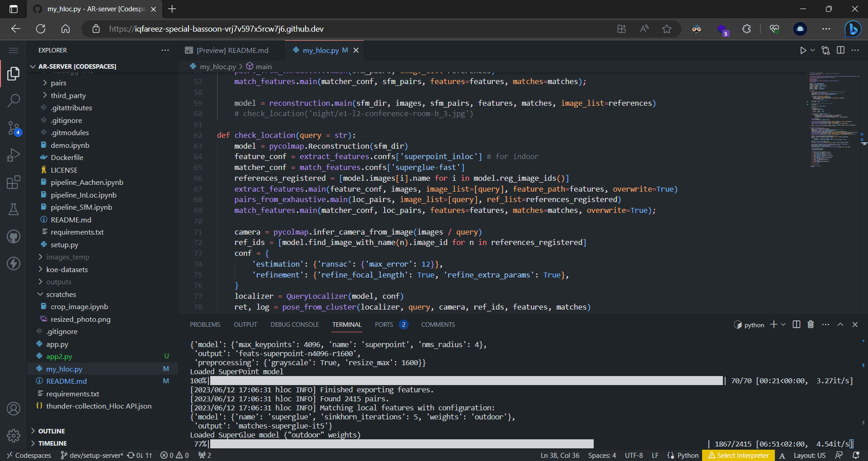Refresh the browser page
The height and width of the screenshot is (461, 868).
[41, 29]
